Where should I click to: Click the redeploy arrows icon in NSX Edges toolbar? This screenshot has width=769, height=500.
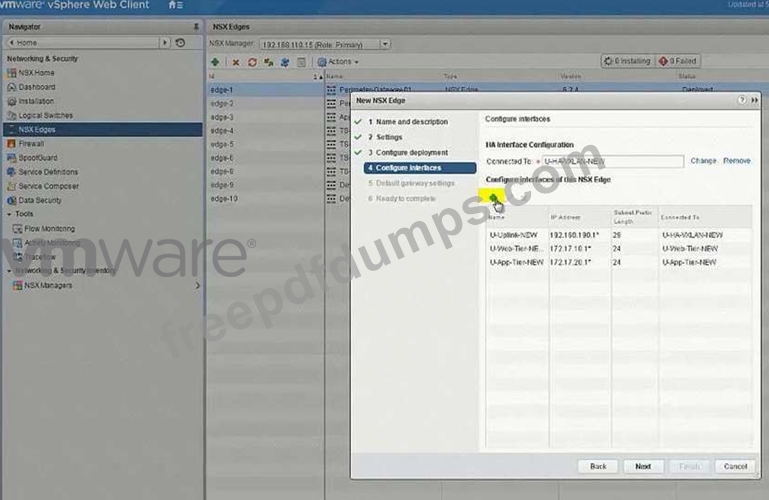(269, 62)
